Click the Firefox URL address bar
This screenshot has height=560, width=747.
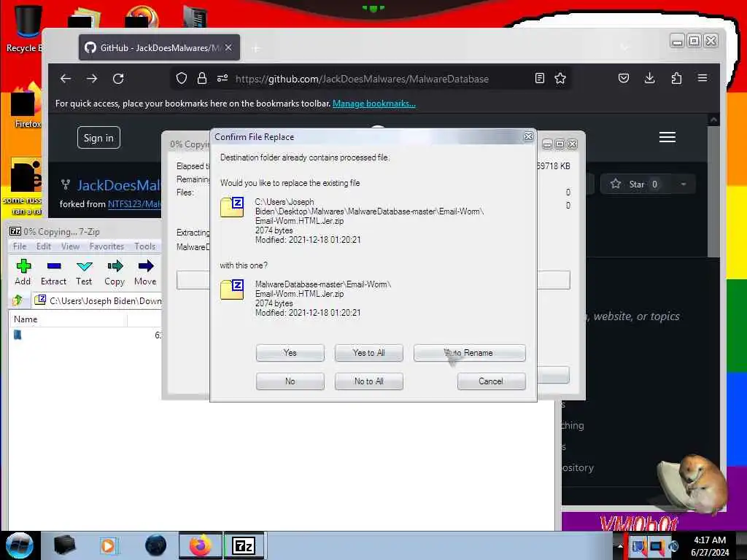pos(362,79)
